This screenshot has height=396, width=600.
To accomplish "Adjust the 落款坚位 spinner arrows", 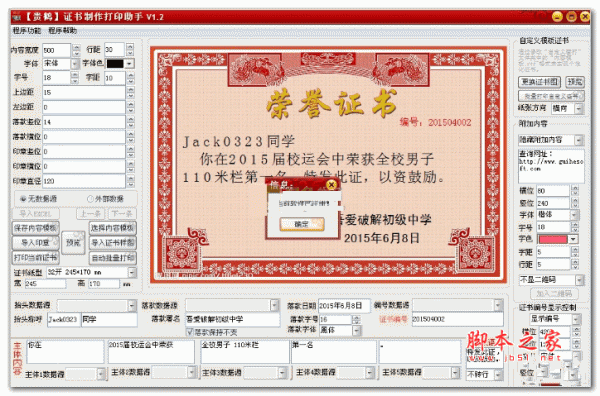I will [131, 122].
